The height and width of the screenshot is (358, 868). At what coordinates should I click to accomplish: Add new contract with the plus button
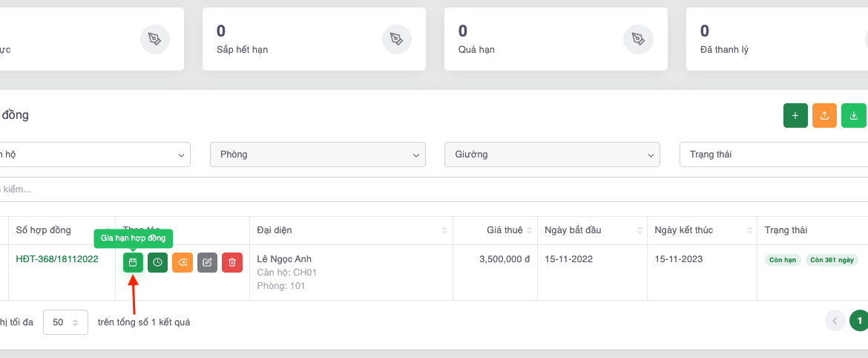point(795,116)
